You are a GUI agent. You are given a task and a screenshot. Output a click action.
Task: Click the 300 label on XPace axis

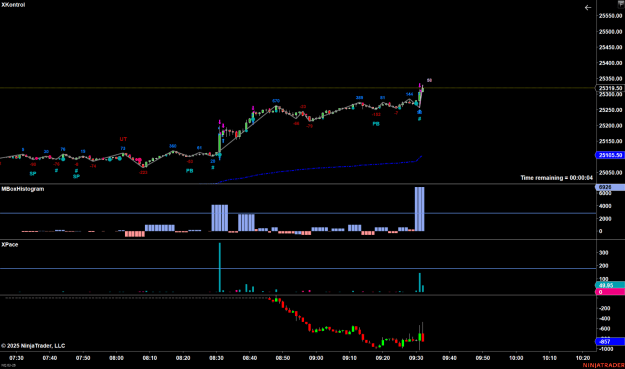(603, 253)
